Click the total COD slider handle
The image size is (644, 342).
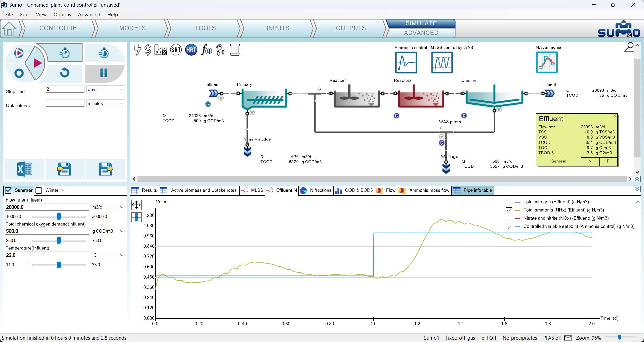(59, 241)
